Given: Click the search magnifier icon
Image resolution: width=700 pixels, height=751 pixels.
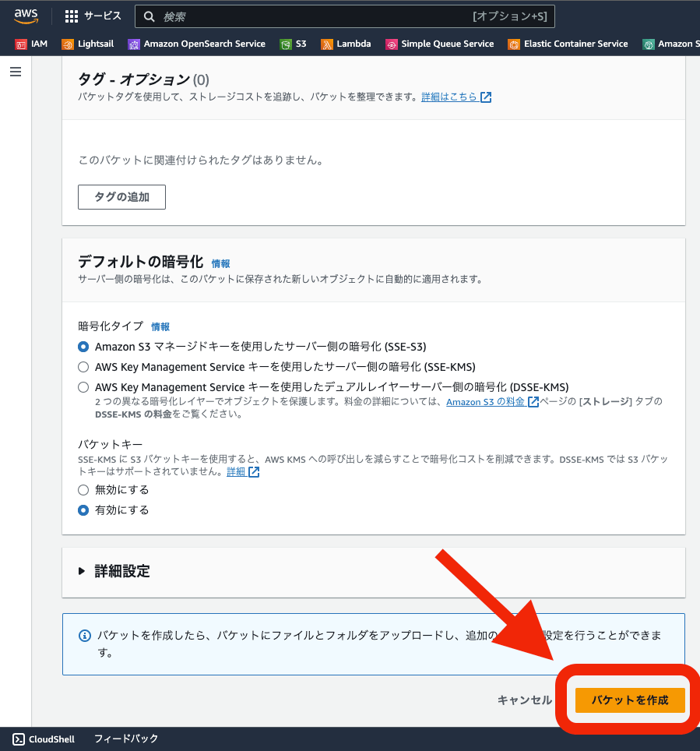Looking at the screenshot, I should pos(149,17).
